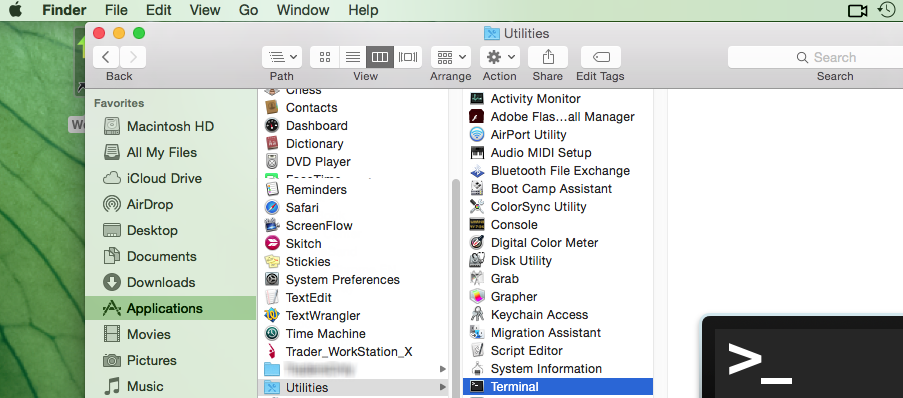
Task: Select the Terminal entry text
Action: pyautogui.click(x=515, y=386)
